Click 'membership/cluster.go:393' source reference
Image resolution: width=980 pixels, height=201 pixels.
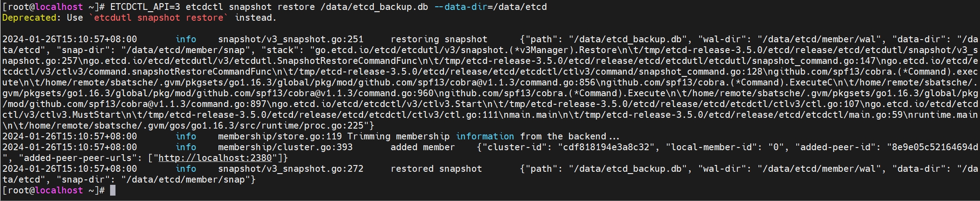[x=285, y=147]
